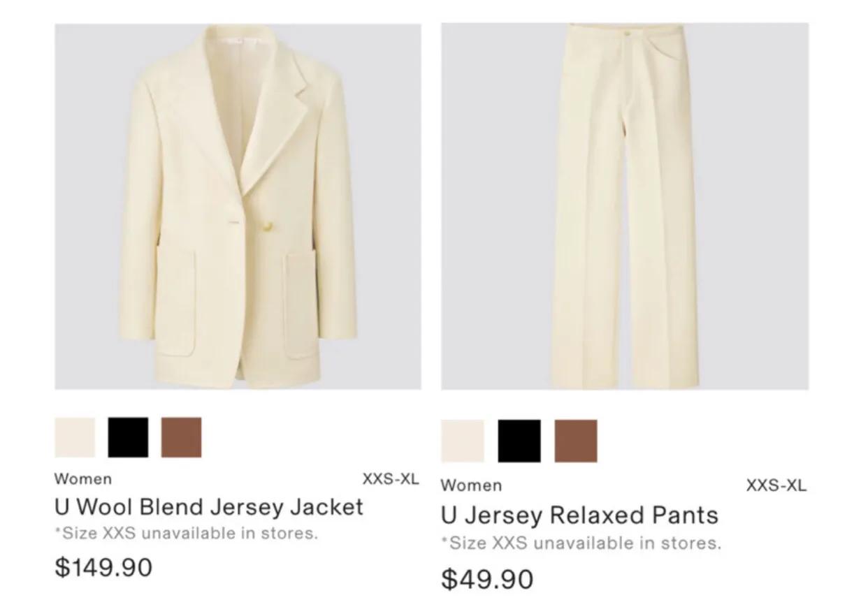Click the XXS-XL size range for the pants

776,485
